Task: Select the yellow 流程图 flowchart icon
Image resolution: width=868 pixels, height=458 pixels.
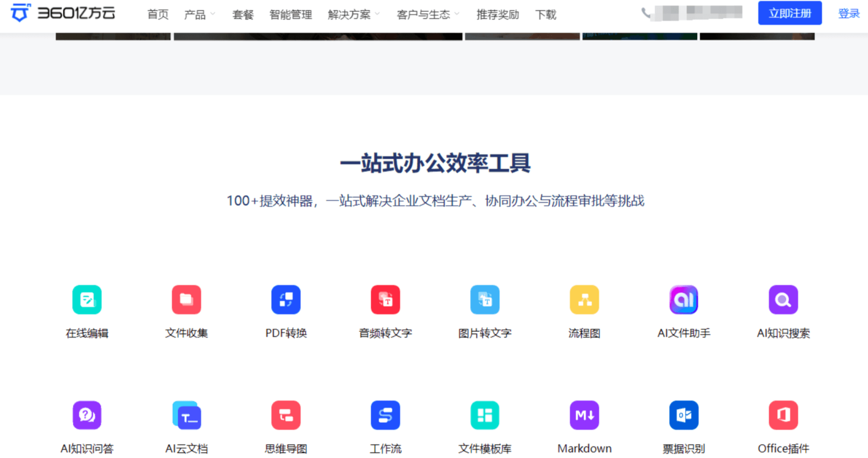Action: (584, 300)
